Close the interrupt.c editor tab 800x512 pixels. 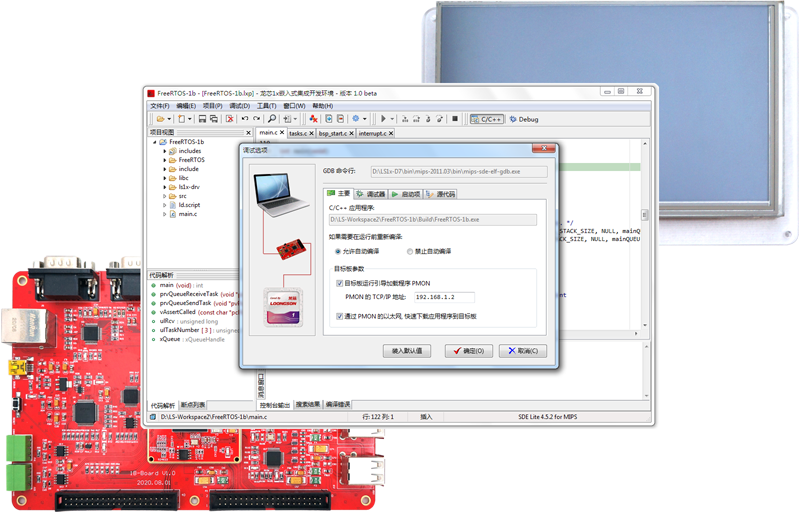[391, 133]
